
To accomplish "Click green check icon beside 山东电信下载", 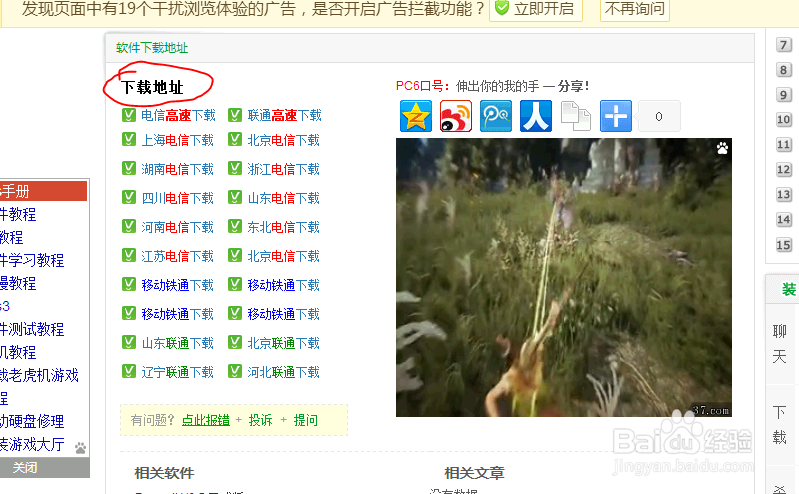I will [235, 197].
